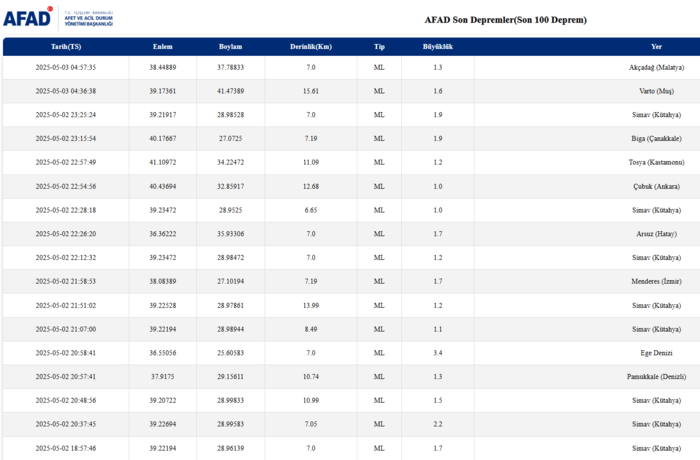Click longitude value 41.47389

coord(230,91)
